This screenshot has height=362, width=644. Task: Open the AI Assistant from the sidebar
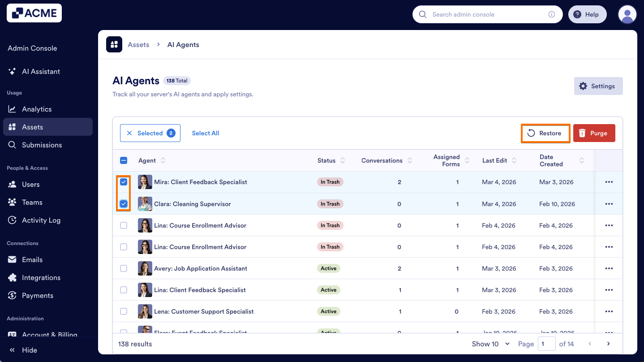tap(41, 71)
